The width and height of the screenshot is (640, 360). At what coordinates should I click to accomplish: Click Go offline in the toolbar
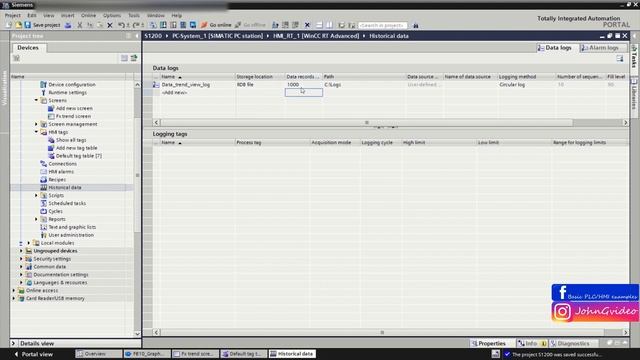250,25
